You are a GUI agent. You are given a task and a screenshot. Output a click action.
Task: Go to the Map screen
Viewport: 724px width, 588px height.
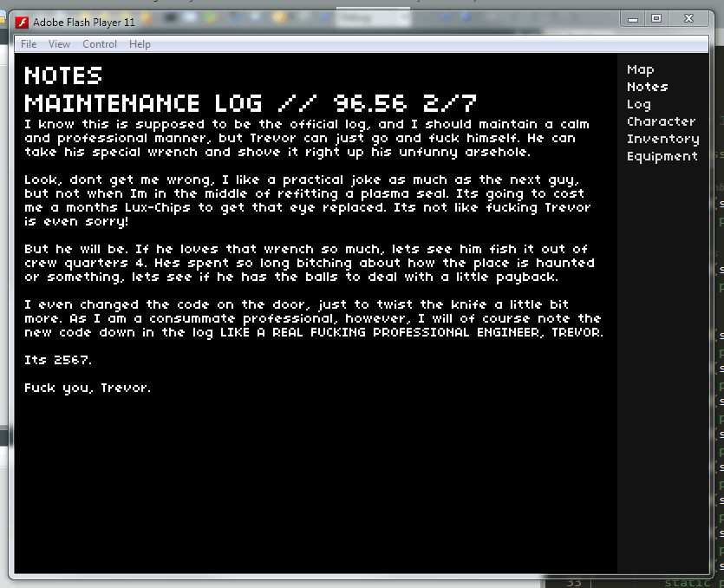tap(640, 69)
